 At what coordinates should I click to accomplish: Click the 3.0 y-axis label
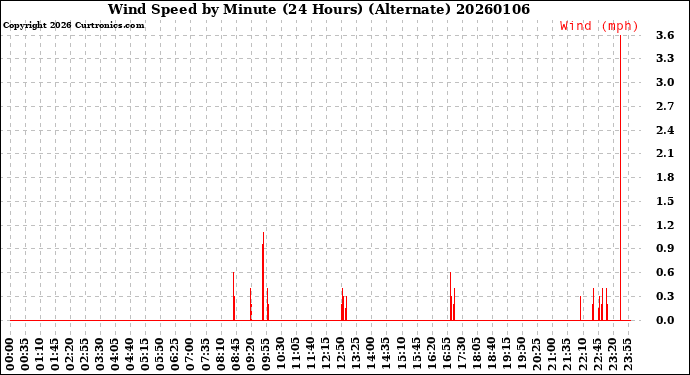pos(665,82)
